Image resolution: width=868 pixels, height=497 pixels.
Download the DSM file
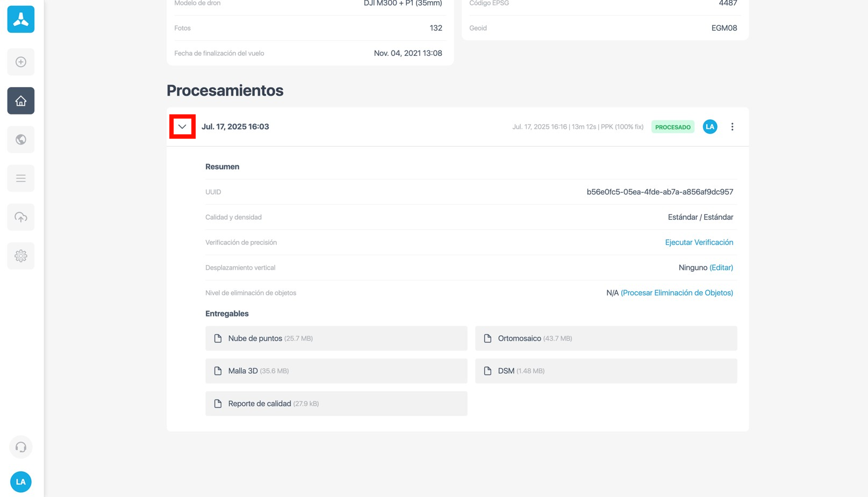(606, 371)
